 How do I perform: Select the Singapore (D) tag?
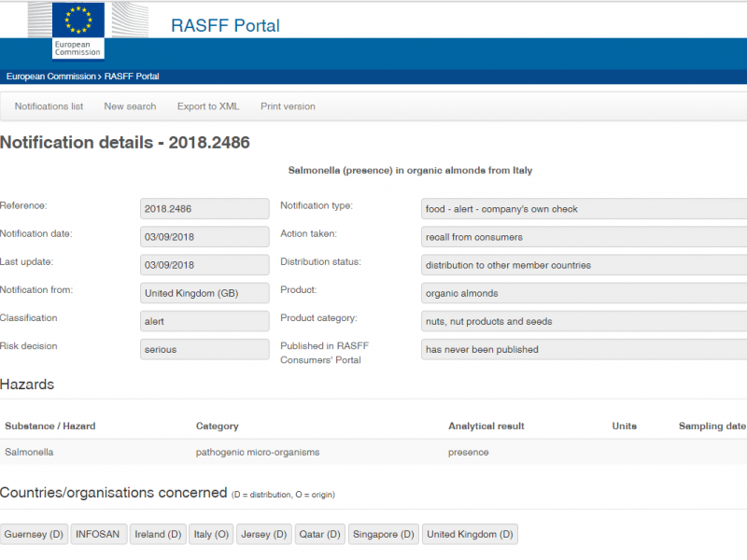[x=383, y=535]
